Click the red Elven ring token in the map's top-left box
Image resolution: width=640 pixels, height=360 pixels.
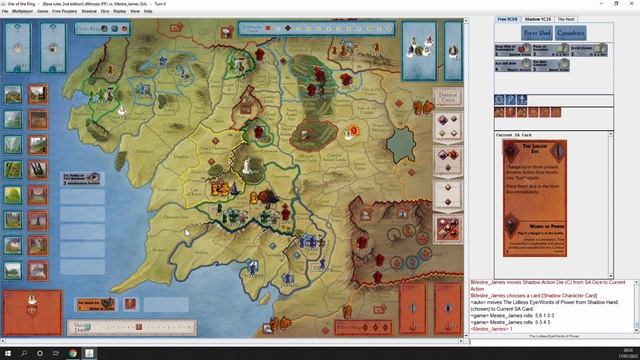124,29
